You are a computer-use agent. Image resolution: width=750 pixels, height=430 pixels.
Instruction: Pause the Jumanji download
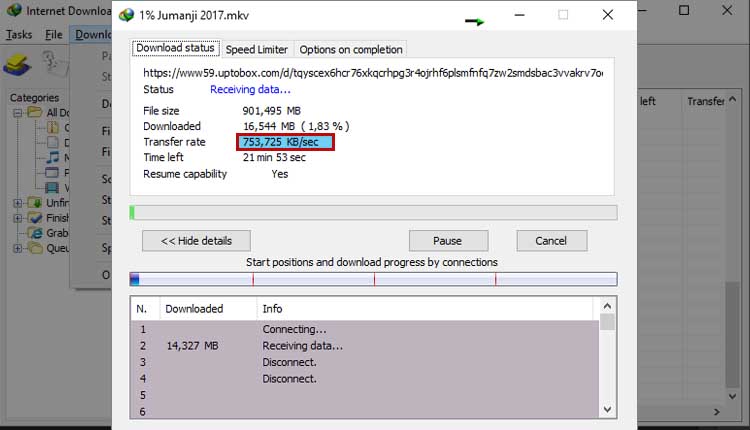pos(448,241)
